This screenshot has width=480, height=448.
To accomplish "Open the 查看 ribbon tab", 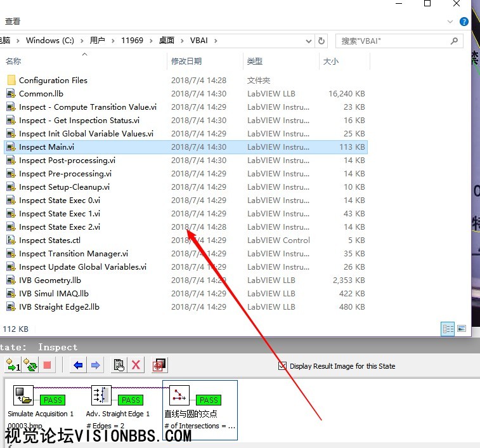I will (13, 22).
